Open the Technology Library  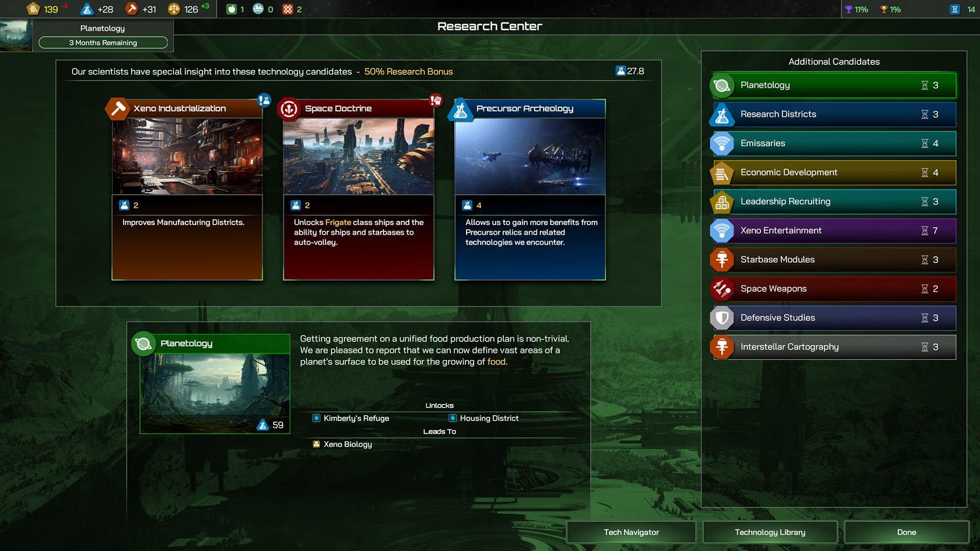point(770,532)
